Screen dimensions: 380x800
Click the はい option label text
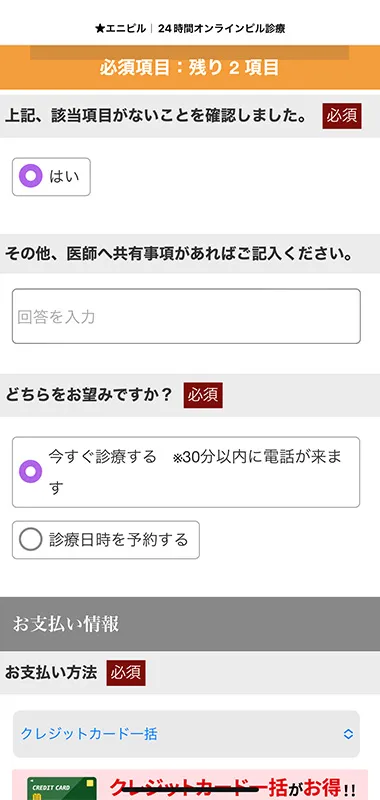pos(64,177)
